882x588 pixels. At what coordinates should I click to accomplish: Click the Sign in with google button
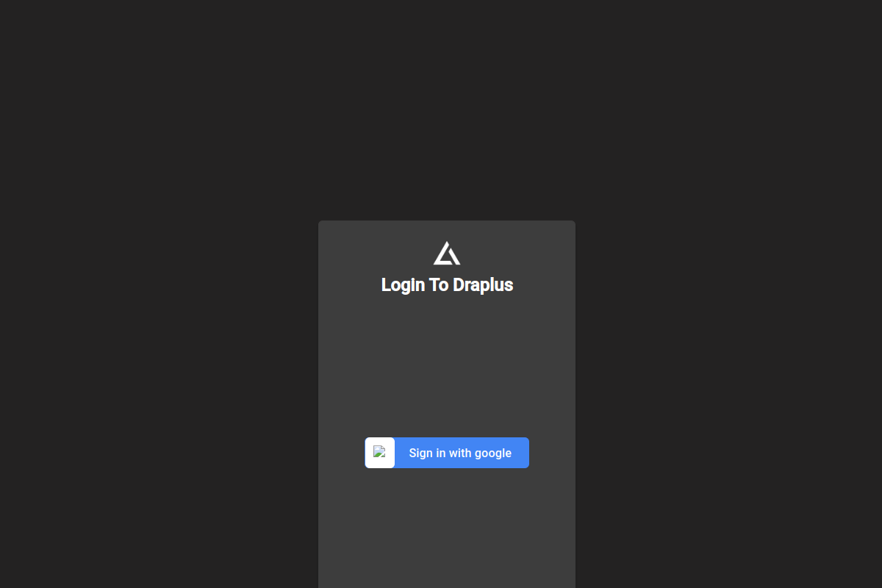(447, 453)
